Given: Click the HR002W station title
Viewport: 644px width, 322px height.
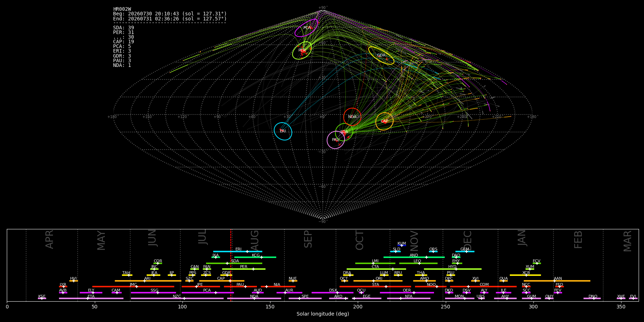Looking at the screenshot, I should pyautogui.click(x=122, y=9).
